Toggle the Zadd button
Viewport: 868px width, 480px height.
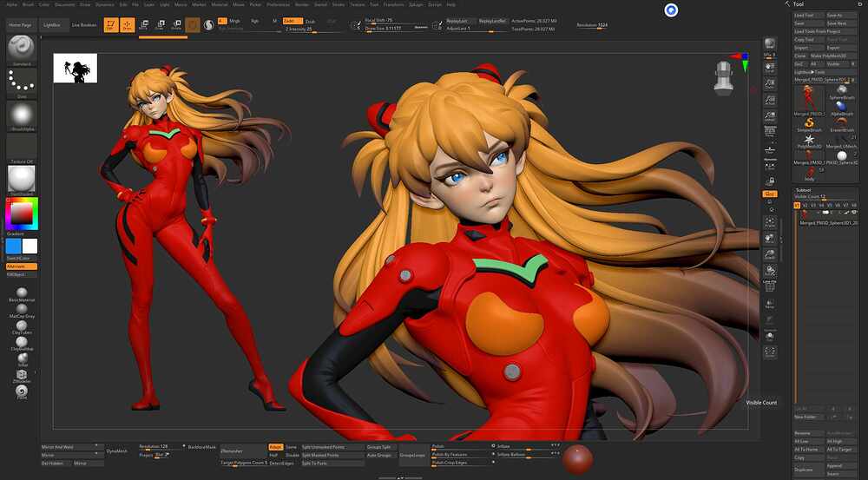point(293,21)
